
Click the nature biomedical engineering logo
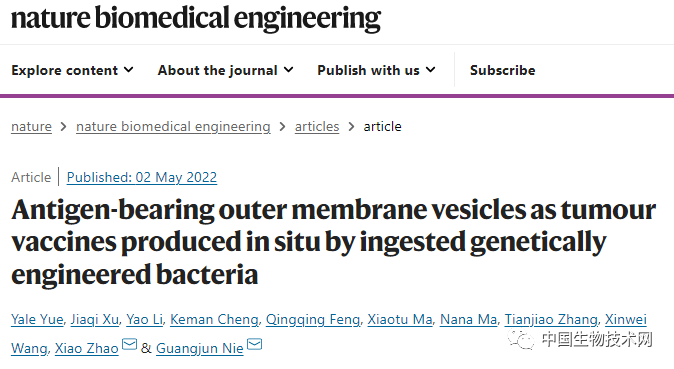196,18
